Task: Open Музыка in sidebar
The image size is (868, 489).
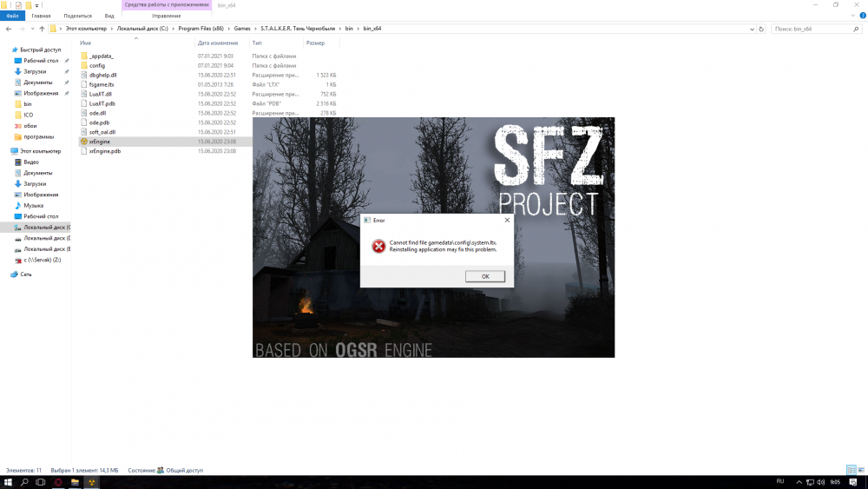Action: click(33, 206)
